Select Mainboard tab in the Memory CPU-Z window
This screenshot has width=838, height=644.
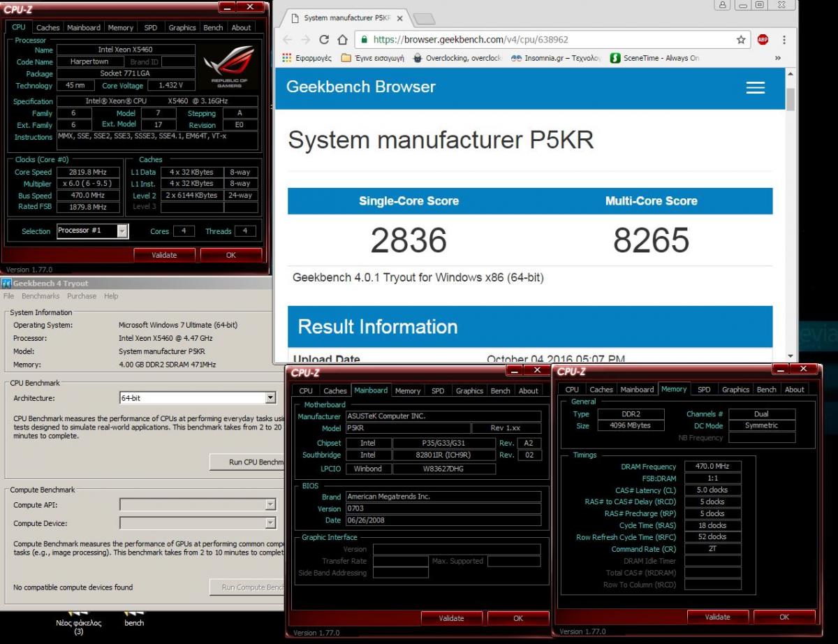(x=637, y=390)
